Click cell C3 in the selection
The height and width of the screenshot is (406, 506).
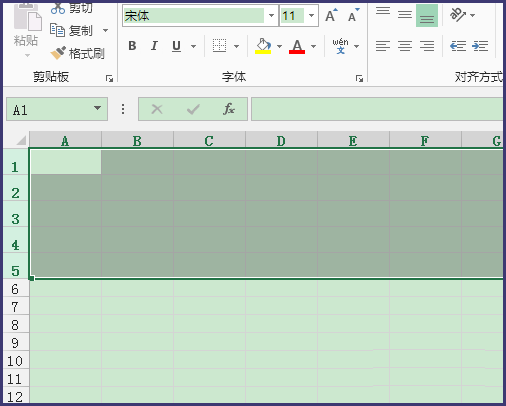(209, 214)
